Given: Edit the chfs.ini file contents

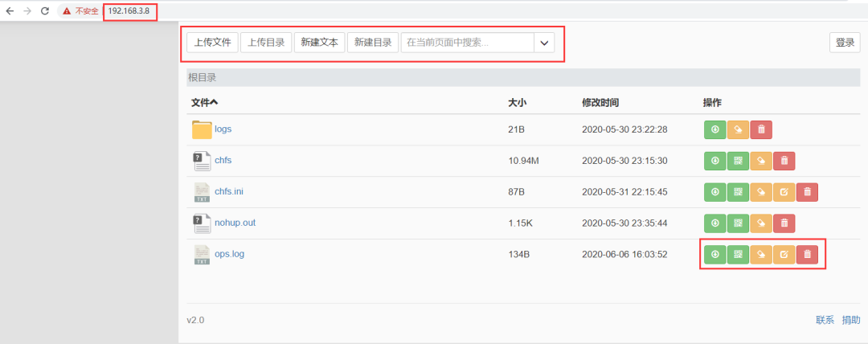Looking at the screenshot, I should click(x=784, y=192).
